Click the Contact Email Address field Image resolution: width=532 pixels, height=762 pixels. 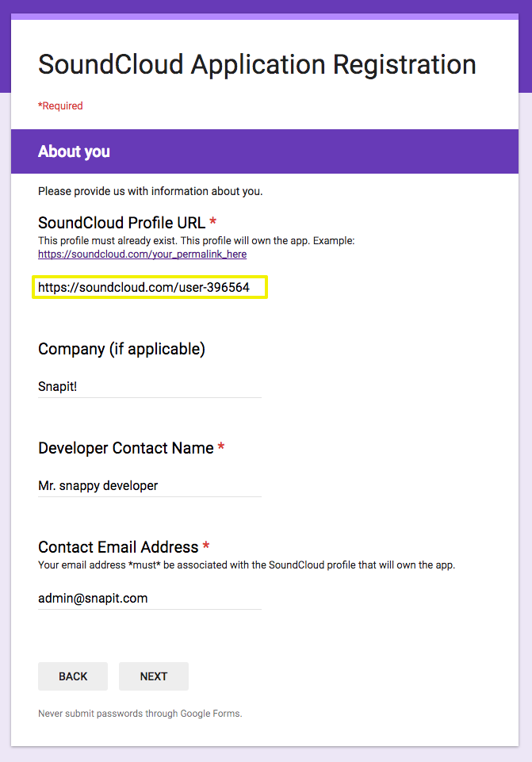150,598
